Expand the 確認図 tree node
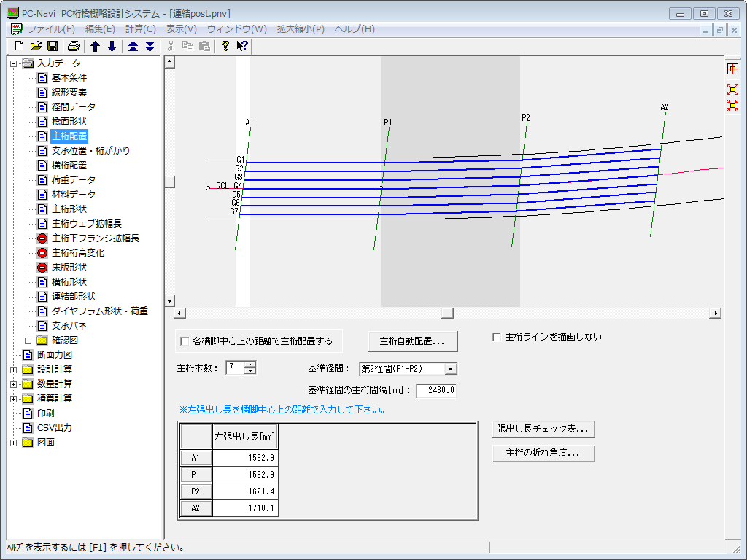This screenshot has height=560, width=747. 28,340
